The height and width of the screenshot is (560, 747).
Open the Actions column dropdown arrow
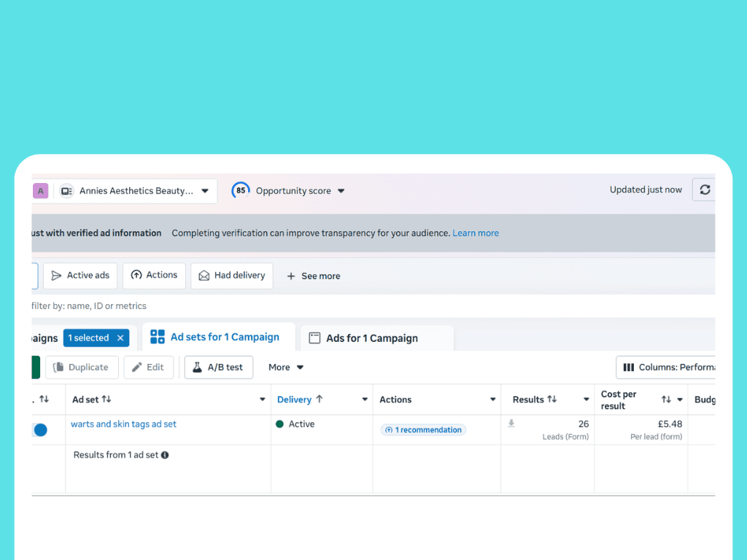click(x=492, y=400)
